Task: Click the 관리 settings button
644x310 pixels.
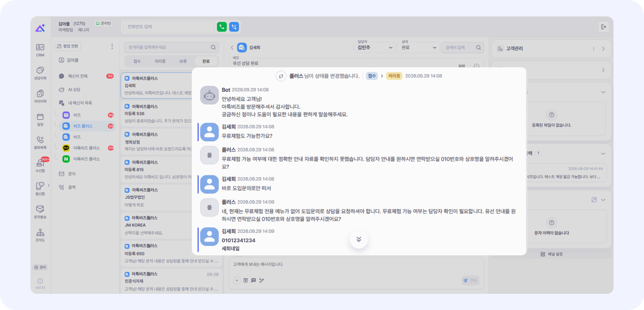Action: [x=40, y=267]
